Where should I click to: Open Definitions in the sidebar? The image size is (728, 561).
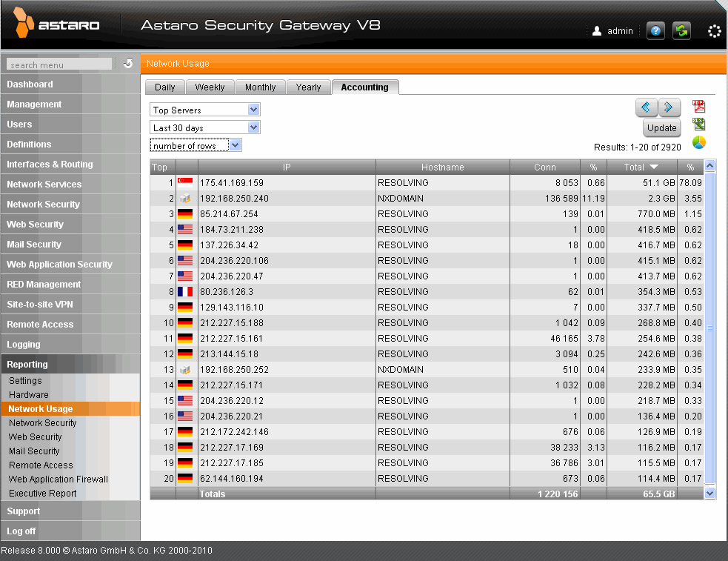(x=70, y=145)
